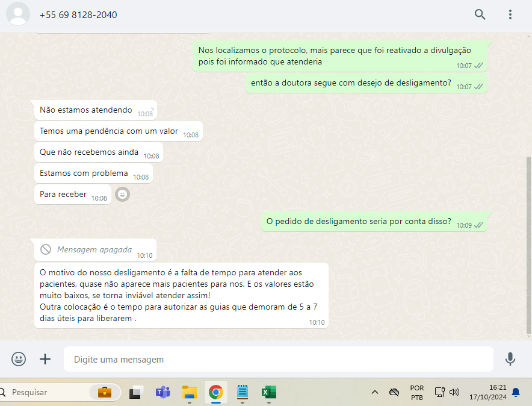
Task: Click the cloud sync tray icon
Action: pos(394,392)
